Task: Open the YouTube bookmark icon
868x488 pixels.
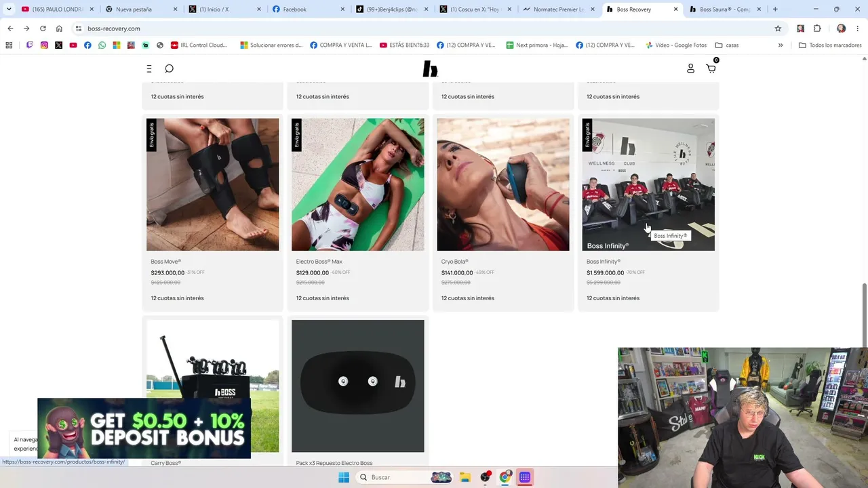Action: pos(73,45)
